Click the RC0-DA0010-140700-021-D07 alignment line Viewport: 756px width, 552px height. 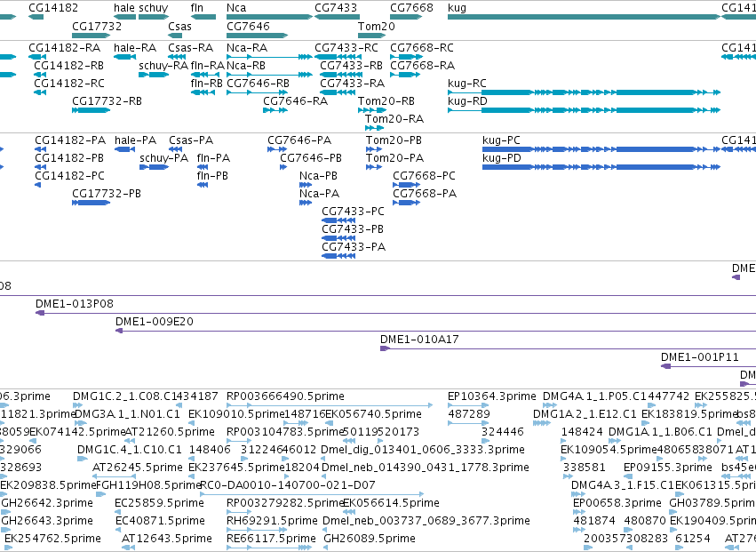click(x=312, y=494)
